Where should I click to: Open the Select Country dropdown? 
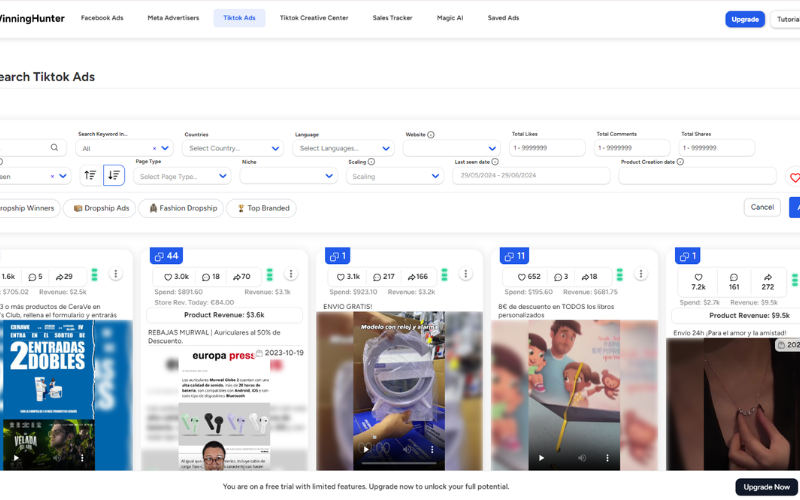point(234,148)
